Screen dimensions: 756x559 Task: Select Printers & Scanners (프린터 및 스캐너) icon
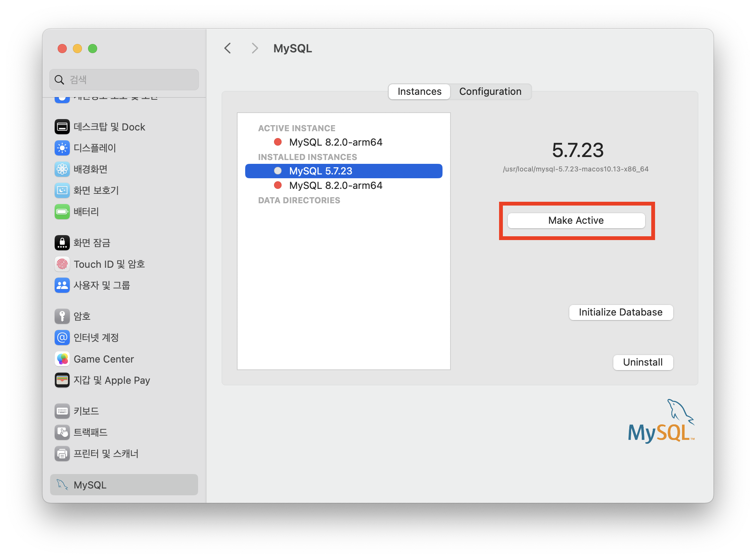62,454
